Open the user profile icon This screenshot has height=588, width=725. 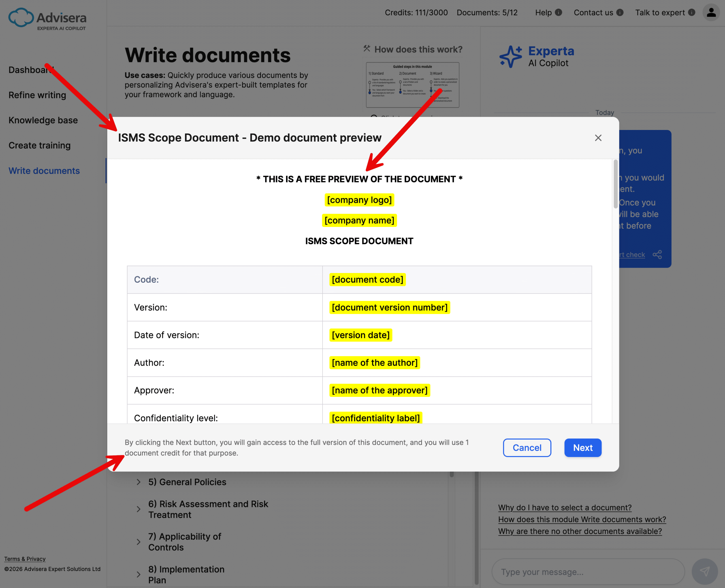tap(711, 12)
